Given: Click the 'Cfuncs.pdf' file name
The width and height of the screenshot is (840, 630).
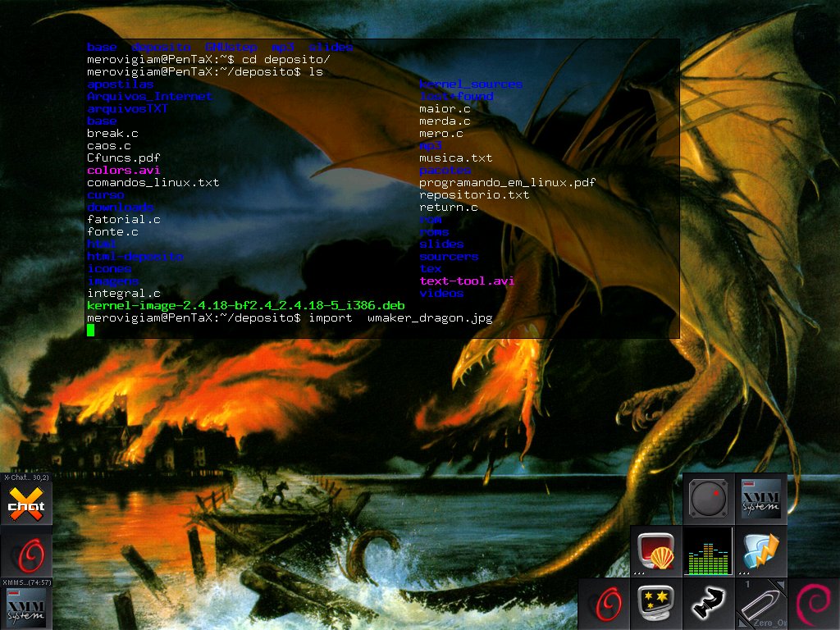Looking at the screenshot, I should pyautogui.click(x=124, y=158).
